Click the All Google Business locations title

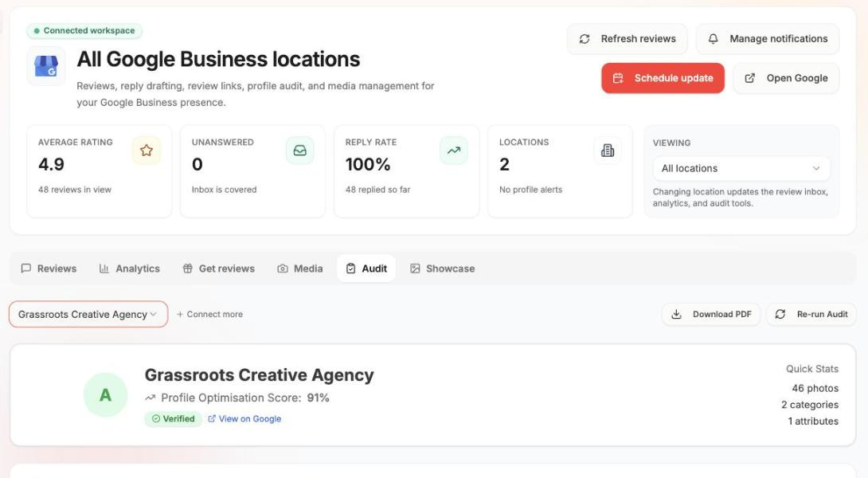218,59
